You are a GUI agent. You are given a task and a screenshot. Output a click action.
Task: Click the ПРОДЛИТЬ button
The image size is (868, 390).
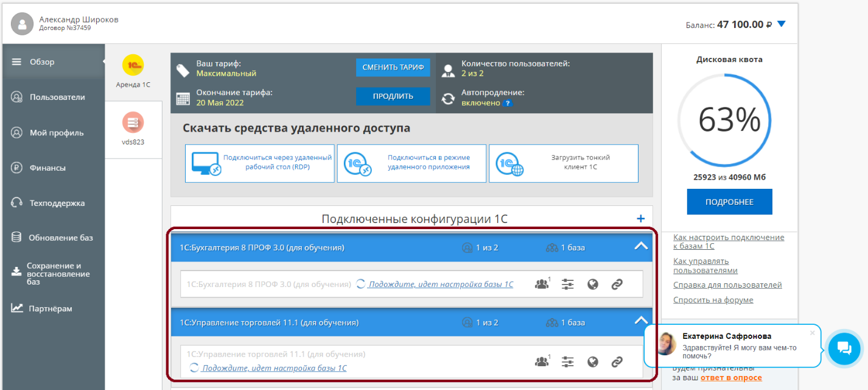(x=393, y=96)
